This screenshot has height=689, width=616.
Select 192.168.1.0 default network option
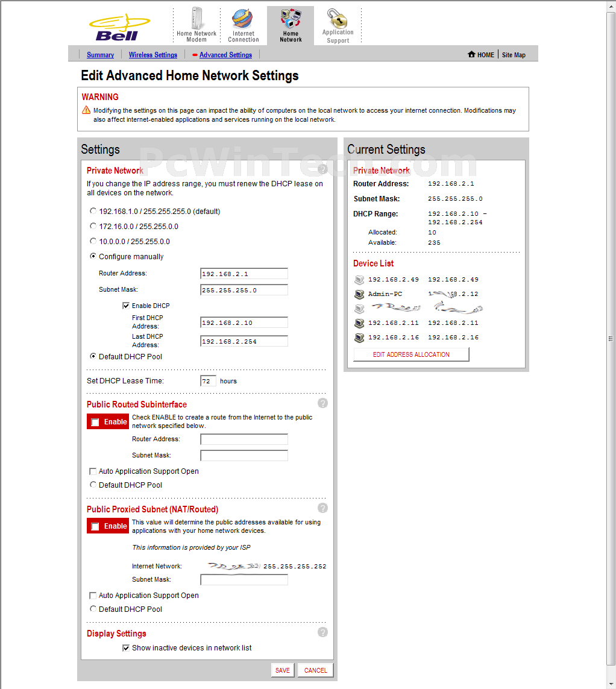tap(93, 211)
